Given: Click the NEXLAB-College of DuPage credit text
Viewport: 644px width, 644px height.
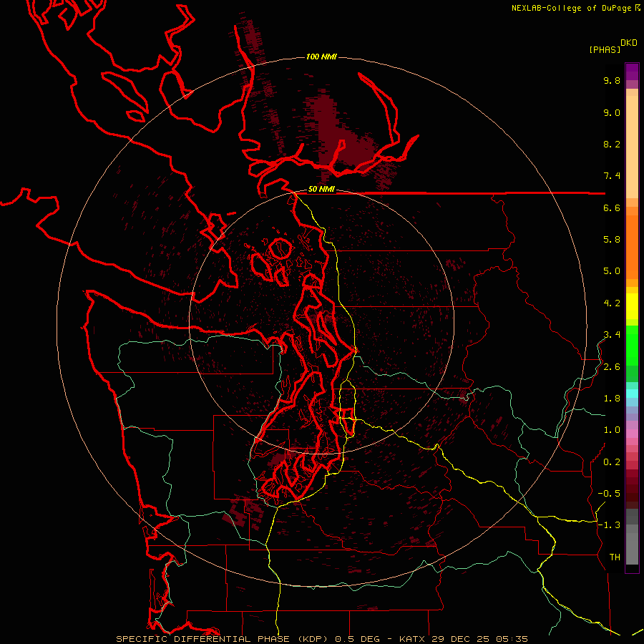Looking at the screenshot, I should (571, 8).
